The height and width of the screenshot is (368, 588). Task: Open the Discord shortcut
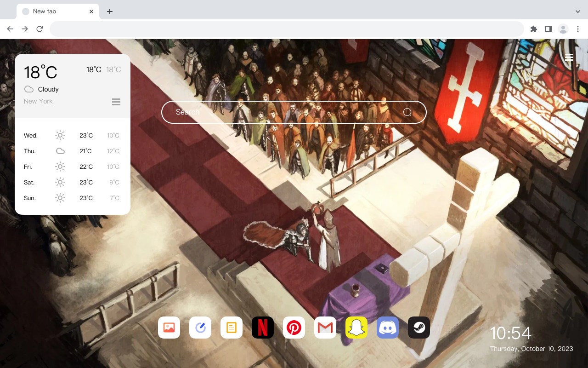click(x=388, y=328)
